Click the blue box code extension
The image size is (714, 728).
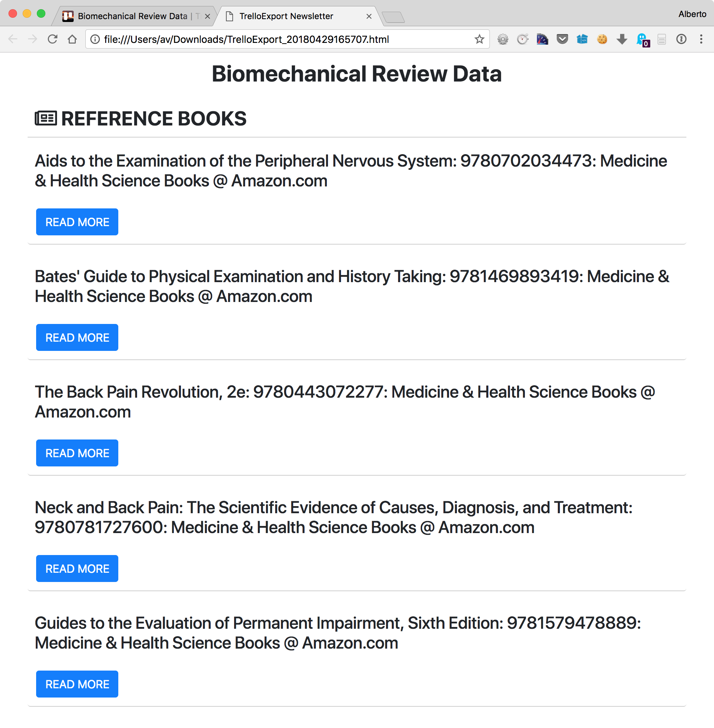(582, 39)
